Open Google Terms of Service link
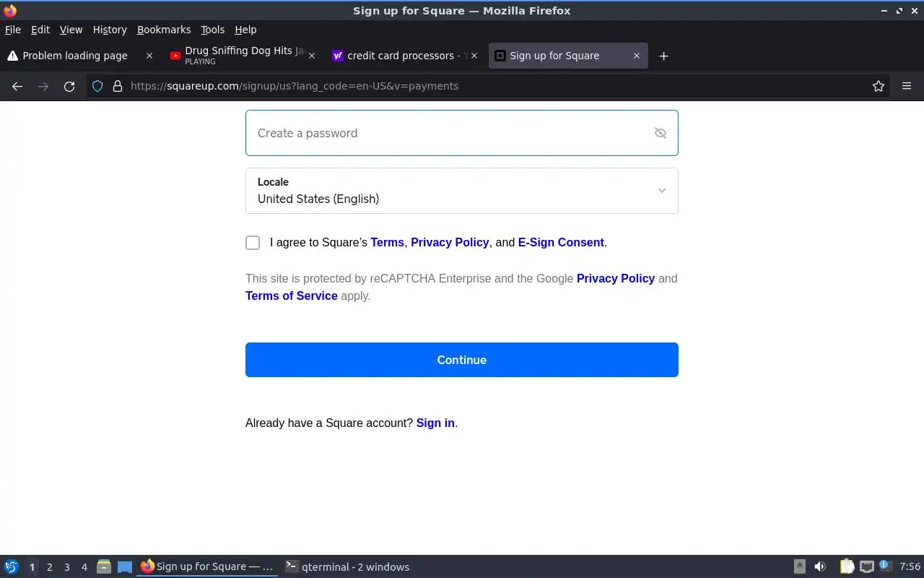 click(x=292, y=296)
